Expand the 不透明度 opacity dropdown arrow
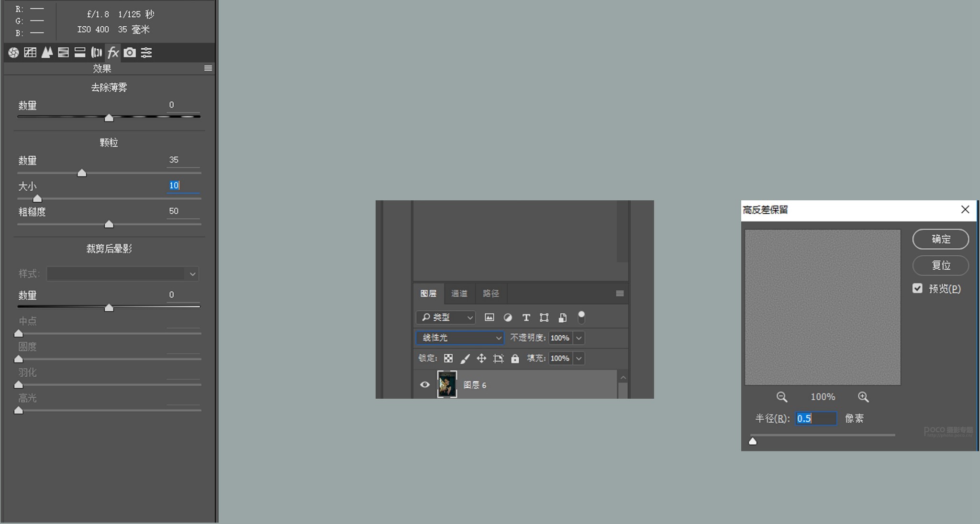 tap(579, 338)
